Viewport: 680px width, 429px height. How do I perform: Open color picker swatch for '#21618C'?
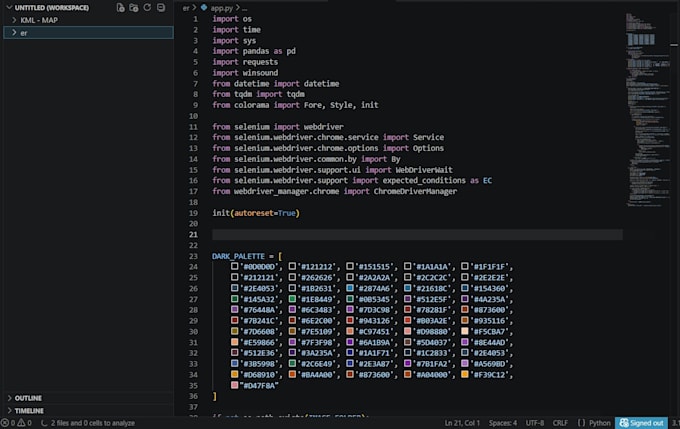[408, 288]
